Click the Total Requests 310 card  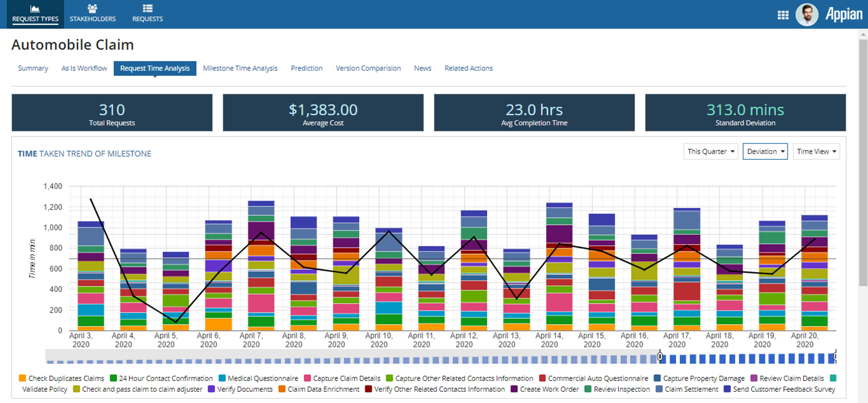tap(112, 112)
